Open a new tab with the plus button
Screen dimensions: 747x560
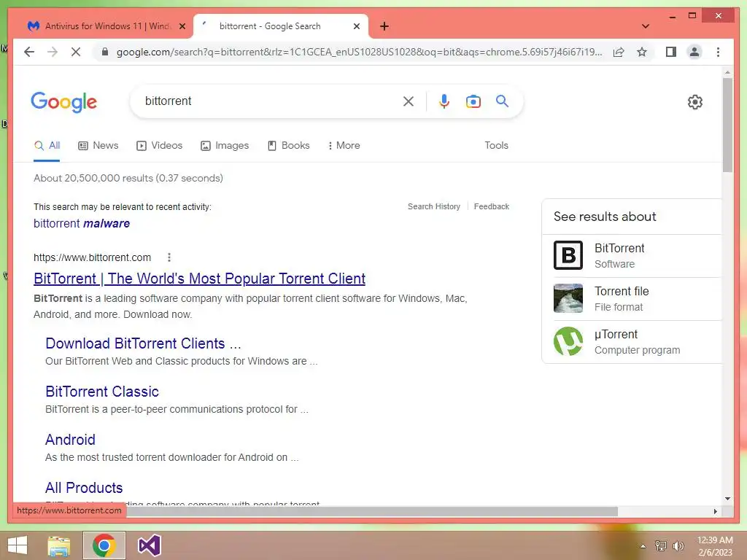[x=384, y=26]
